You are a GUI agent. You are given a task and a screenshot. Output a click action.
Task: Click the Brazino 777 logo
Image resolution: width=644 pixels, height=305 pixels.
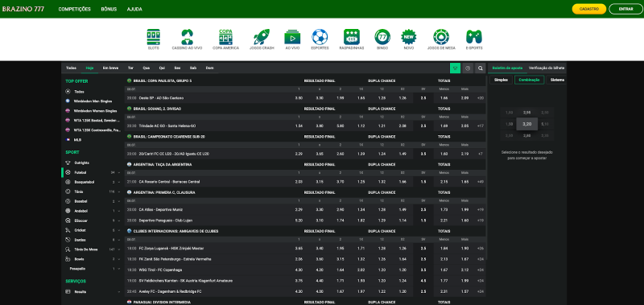(x=23, y=9)
